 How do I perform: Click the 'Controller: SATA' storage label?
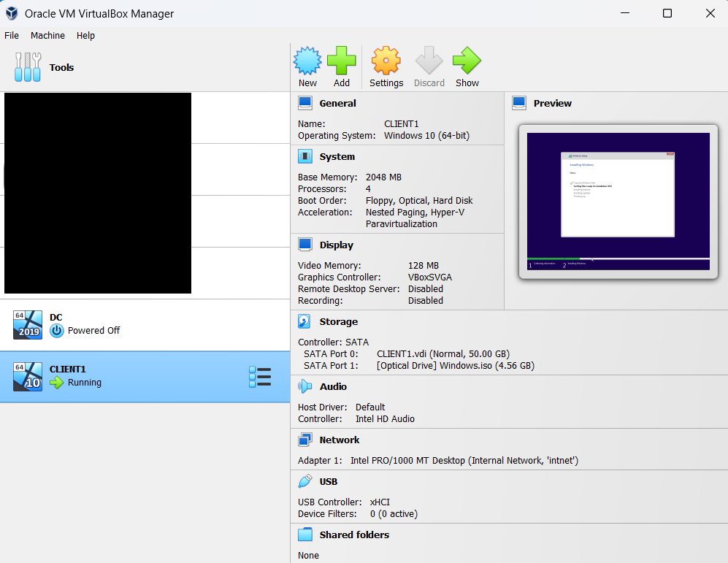334,342
